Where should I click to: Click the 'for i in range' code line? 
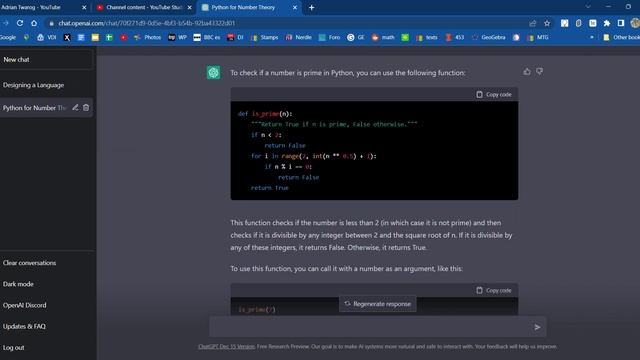pyautogui.click(x=313, y=156)
